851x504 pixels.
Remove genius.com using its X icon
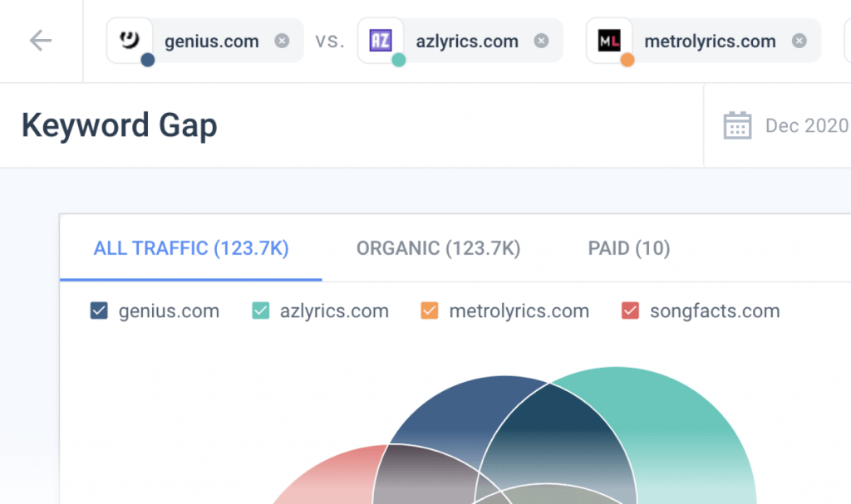coord(281,39)
